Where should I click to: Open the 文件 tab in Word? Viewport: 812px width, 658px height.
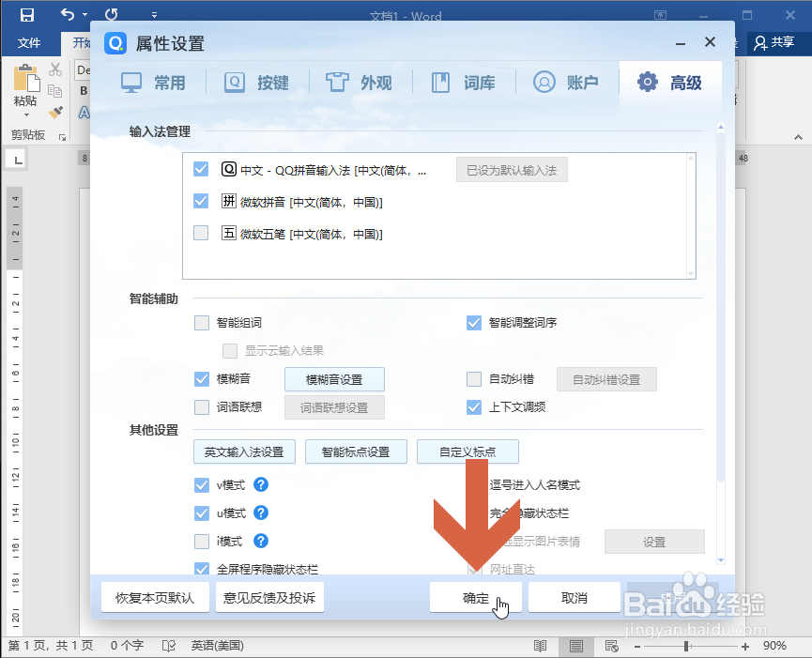click(29, 43)
